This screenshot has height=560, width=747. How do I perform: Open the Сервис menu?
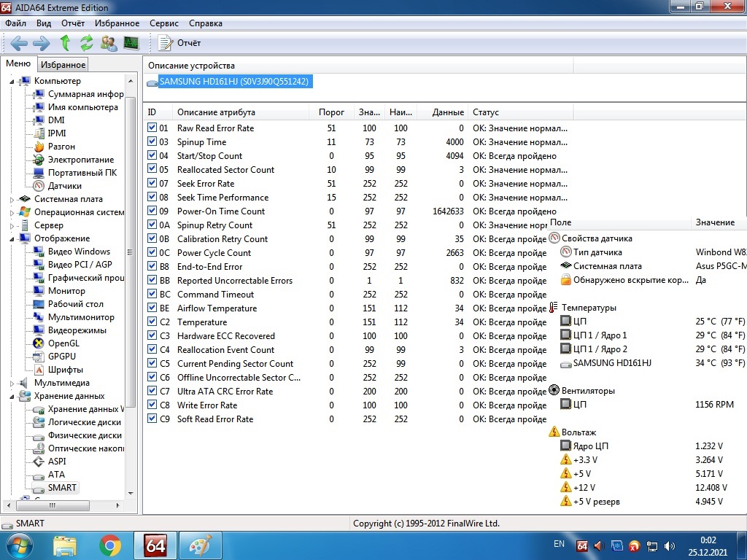pos(163,23)
